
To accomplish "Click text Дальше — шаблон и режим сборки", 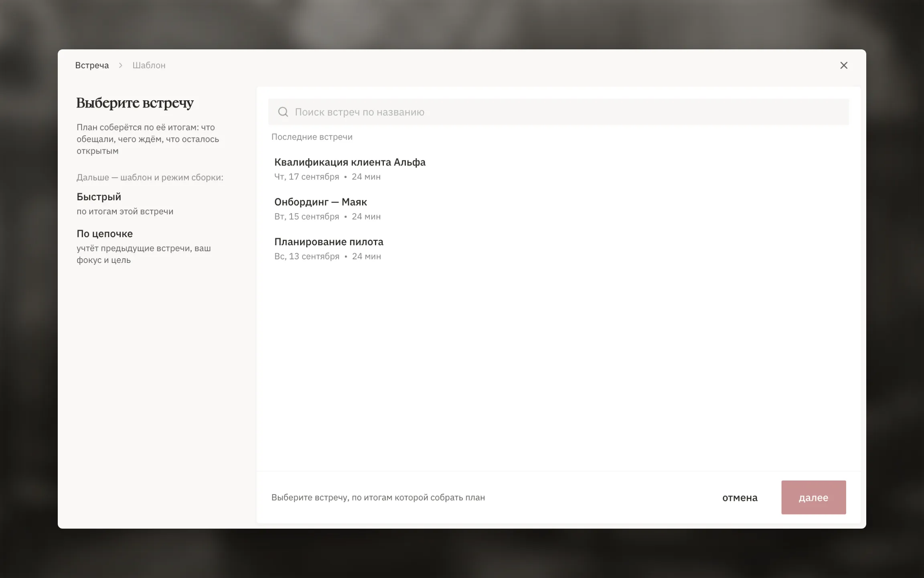I will (150, 177).
